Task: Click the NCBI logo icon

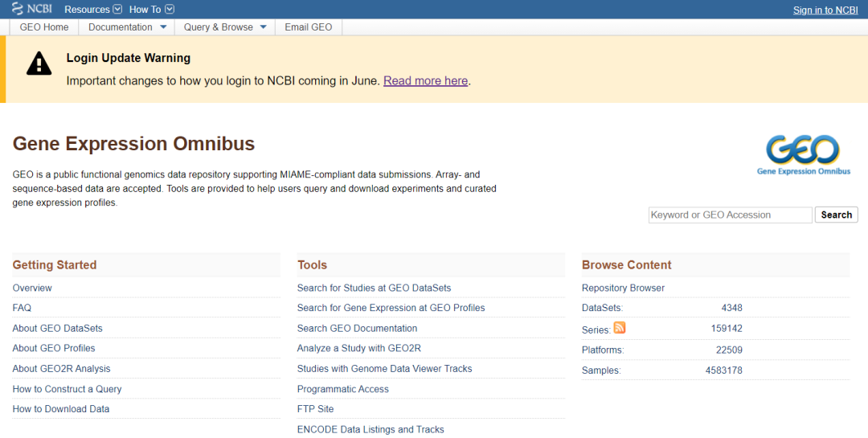Action: pyautogui.click(x=31, y=9)
